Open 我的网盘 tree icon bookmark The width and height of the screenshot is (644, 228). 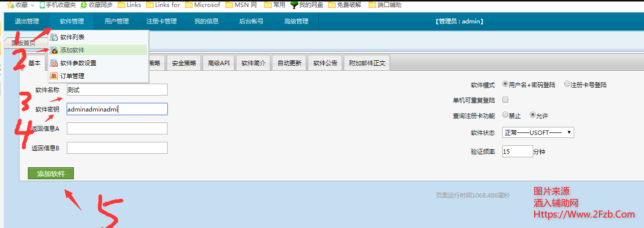294,5
